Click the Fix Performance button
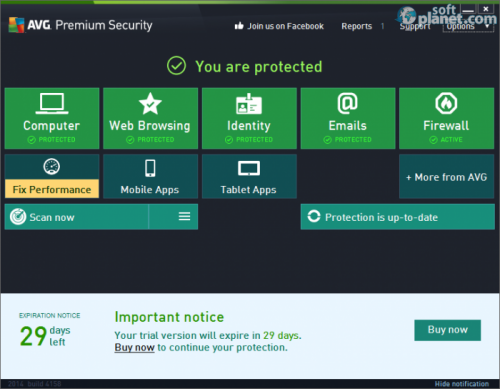 (x=52, y=189)
